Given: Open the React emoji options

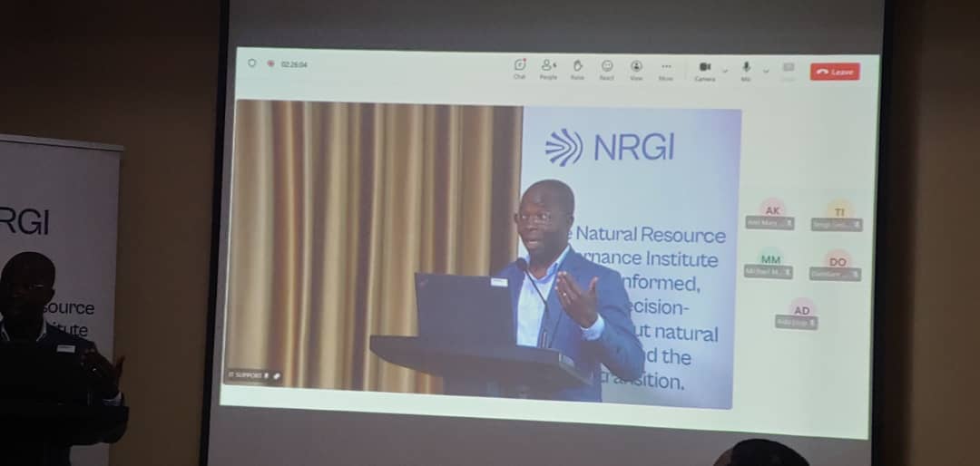Looking at the screenshot, I should 606,69.
